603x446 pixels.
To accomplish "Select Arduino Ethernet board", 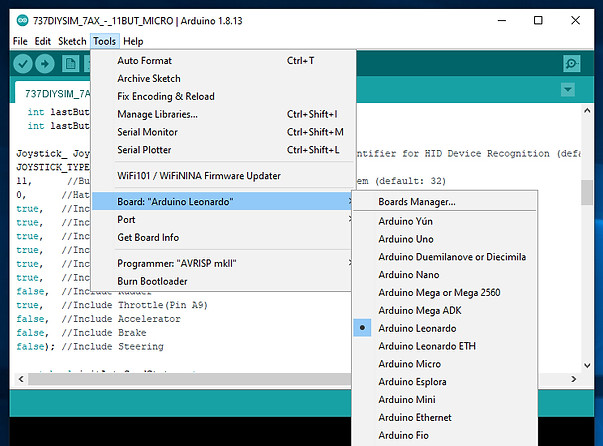I will (445, 418).
